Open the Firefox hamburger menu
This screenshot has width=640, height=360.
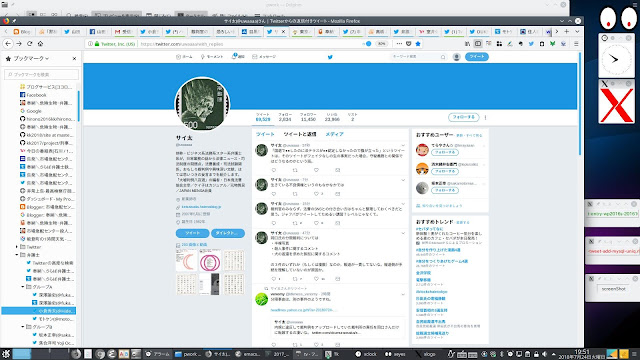576,44
